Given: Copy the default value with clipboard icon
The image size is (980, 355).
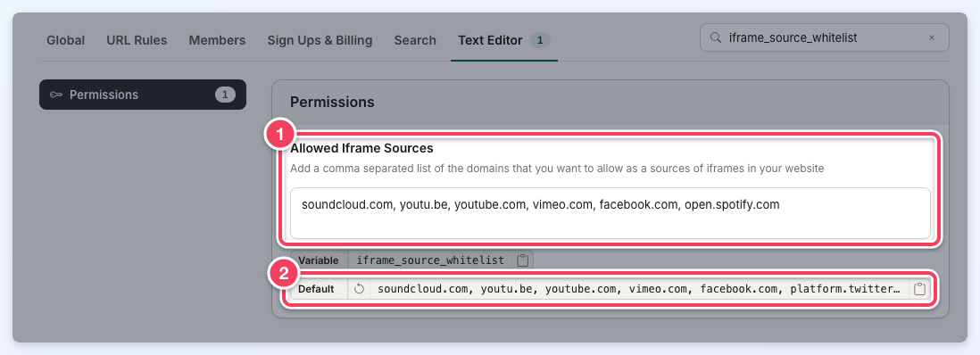Looking at the screenshot, I should (919, 289).
